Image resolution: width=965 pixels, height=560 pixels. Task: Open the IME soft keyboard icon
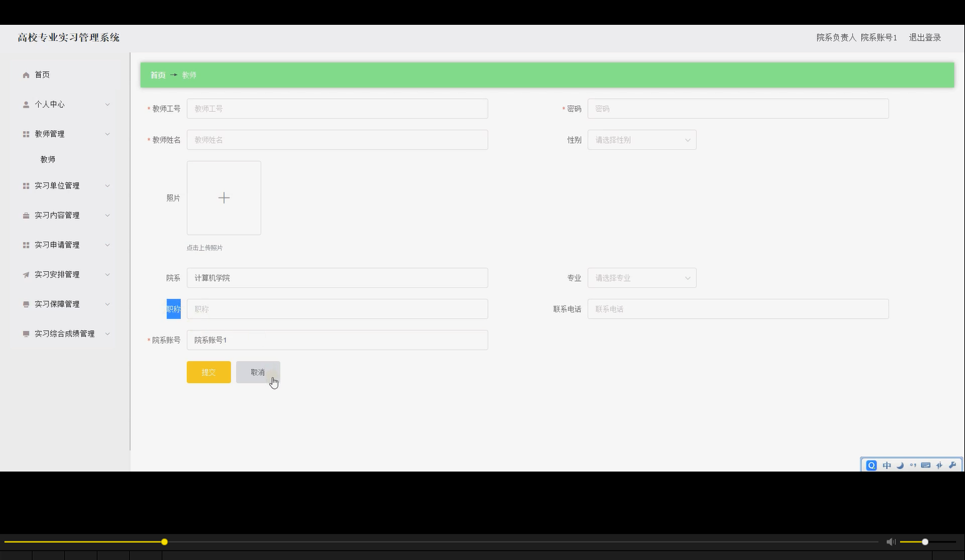click(926, 465)
